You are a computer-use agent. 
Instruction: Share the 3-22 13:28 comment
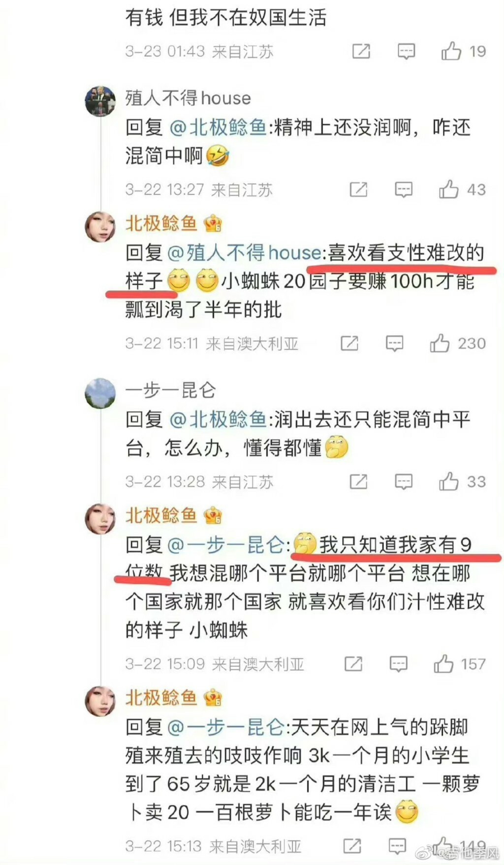point(358,481)
